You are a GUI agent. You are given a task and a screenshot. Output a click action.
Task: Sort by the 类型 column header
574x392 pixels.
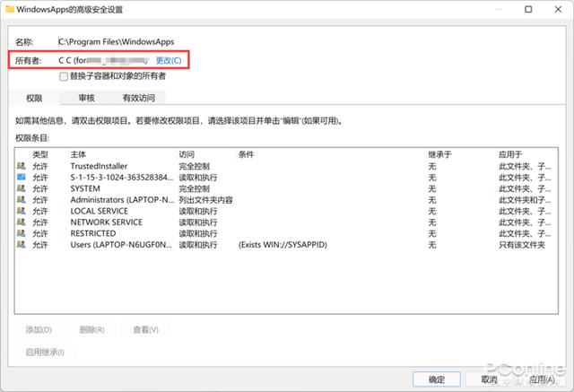pyautogui.click(x=40, y=155)
